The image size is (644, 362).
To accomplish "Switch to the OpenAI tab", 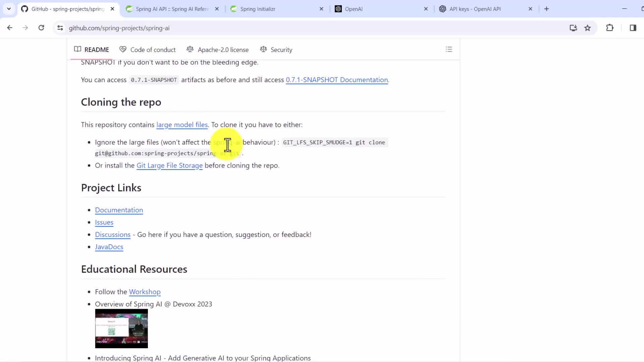I will (x=381, y=9).
